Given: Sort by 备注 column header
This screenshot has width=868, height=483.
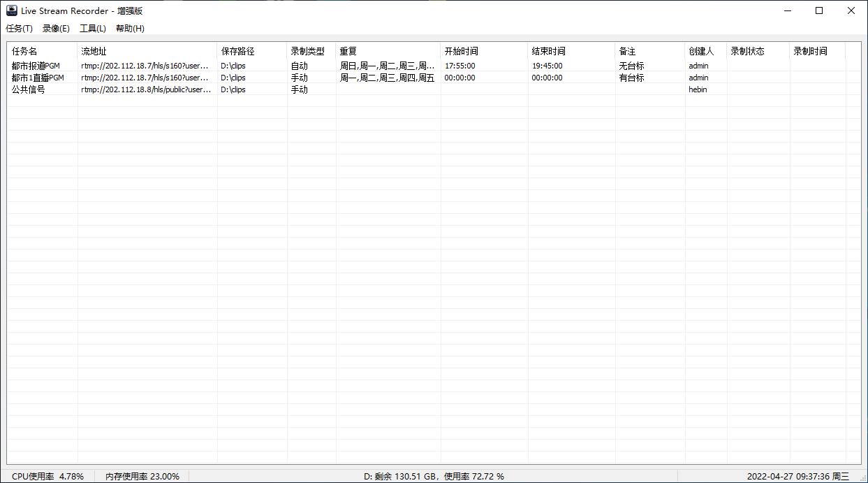Looking at the screenshot, I should (x=650, y=51).
